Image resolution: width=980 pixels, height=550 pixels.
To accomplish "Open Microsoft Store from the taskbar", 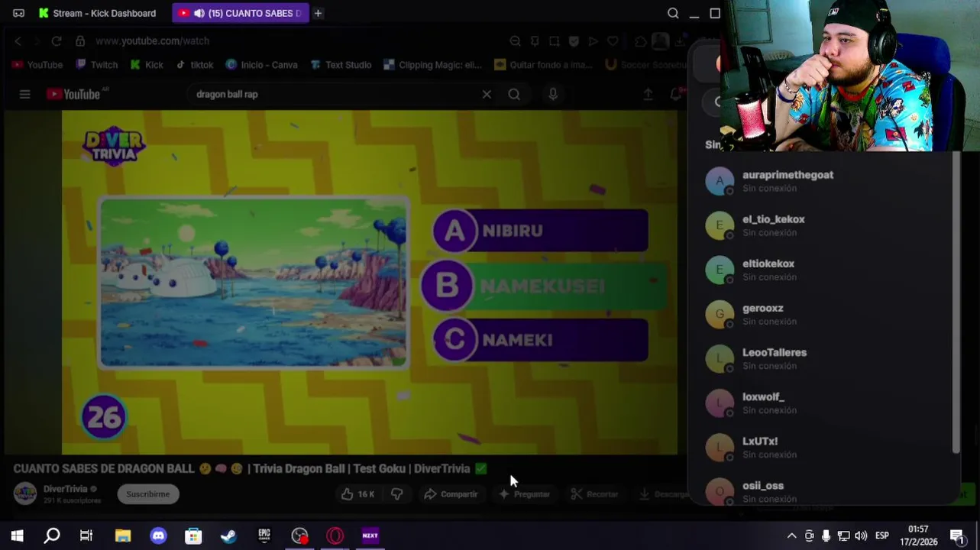I will click(x=193, y=535).
